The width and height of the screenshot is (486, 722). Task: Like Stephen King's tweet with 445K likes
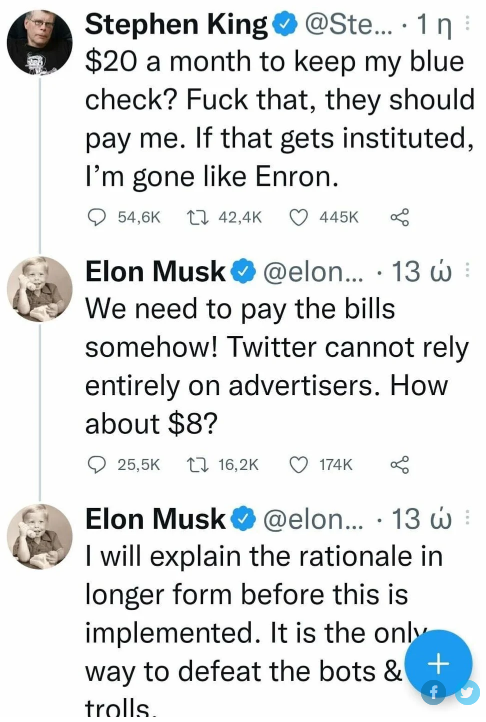tap(298, 217)
